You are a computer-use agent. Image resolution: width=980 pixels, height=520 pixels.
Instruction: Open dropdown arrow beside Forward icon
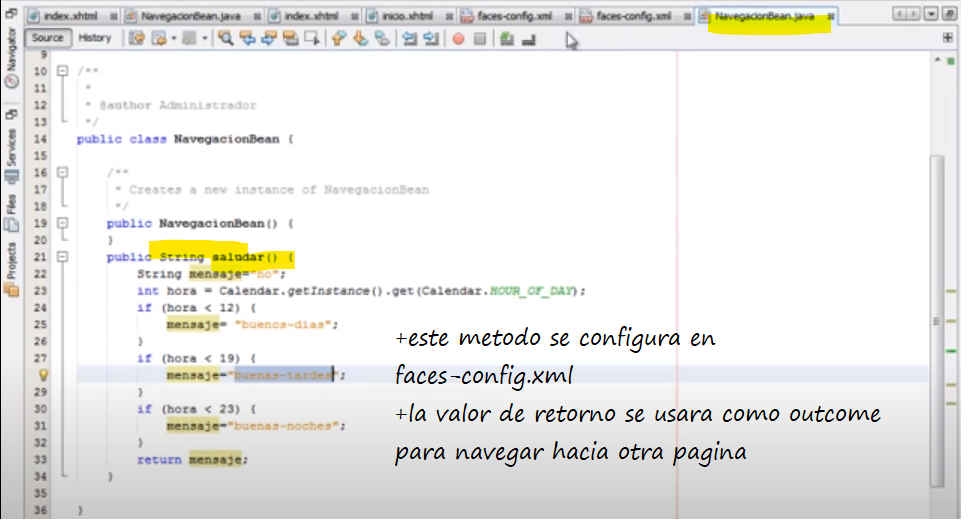[173, 39]
